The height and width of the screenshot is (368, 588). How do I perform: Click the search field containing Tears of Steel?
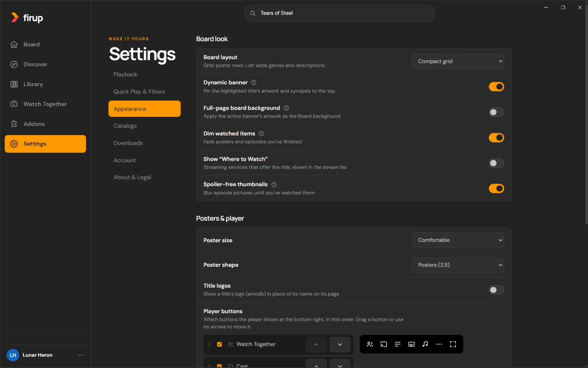339,13
